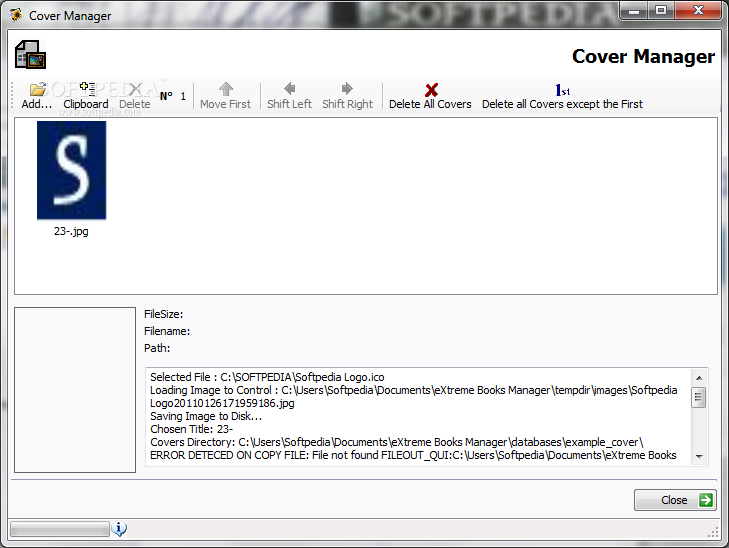The height and width of the screenshot is (548, 729).
Task: Click the 'Selected File' log line
Action: click(267, 377)
